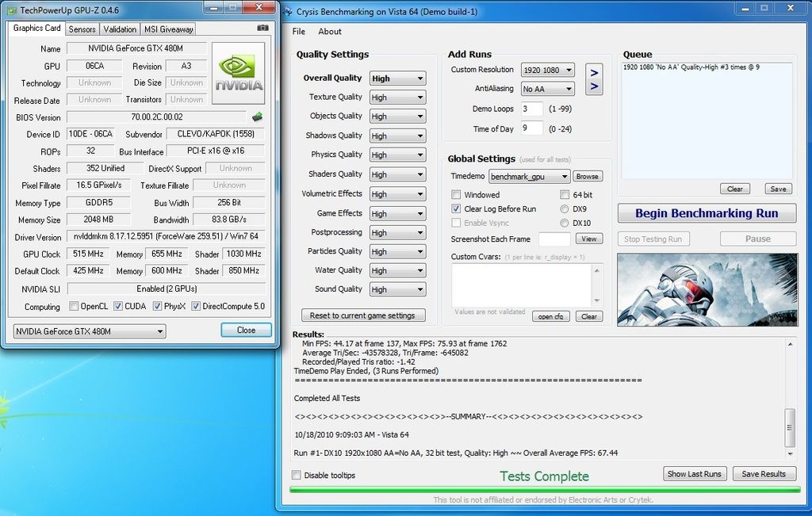Screen dimensions: 812x516
Task: Enable the Windowed checkbox
Action: 456,195
